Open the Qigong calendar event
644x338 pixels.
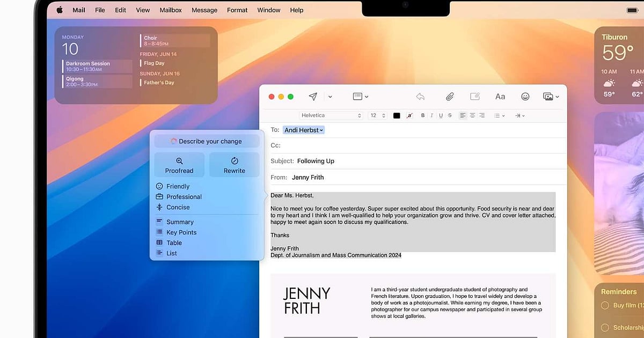(97, 82)
